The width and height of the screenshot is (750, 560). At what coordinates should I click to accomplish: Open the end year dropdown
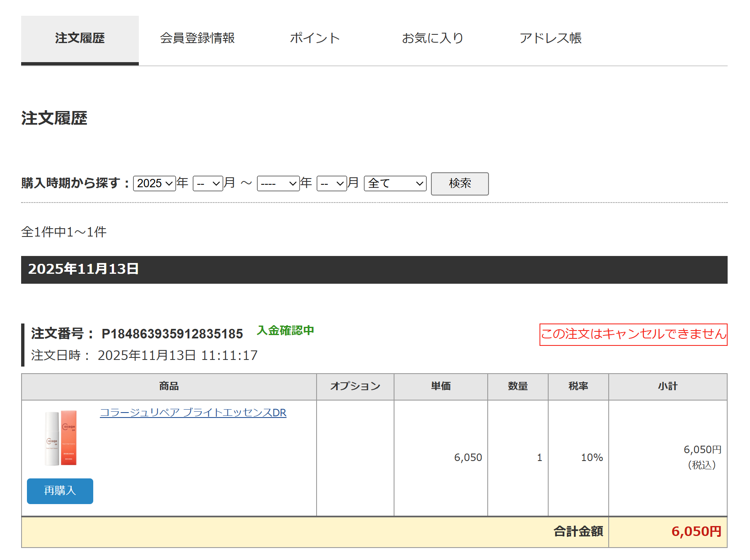278,183
